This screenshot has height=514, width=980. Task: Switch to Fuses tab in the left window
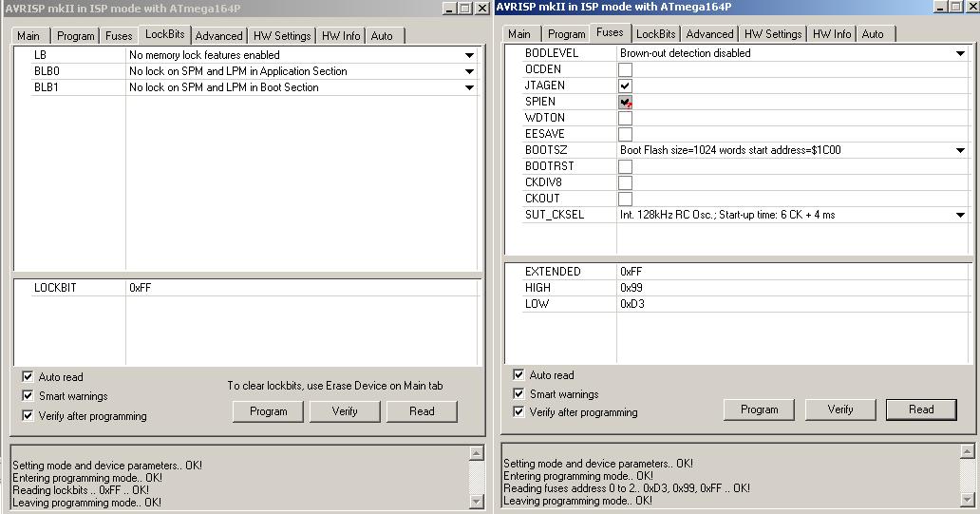119,36
